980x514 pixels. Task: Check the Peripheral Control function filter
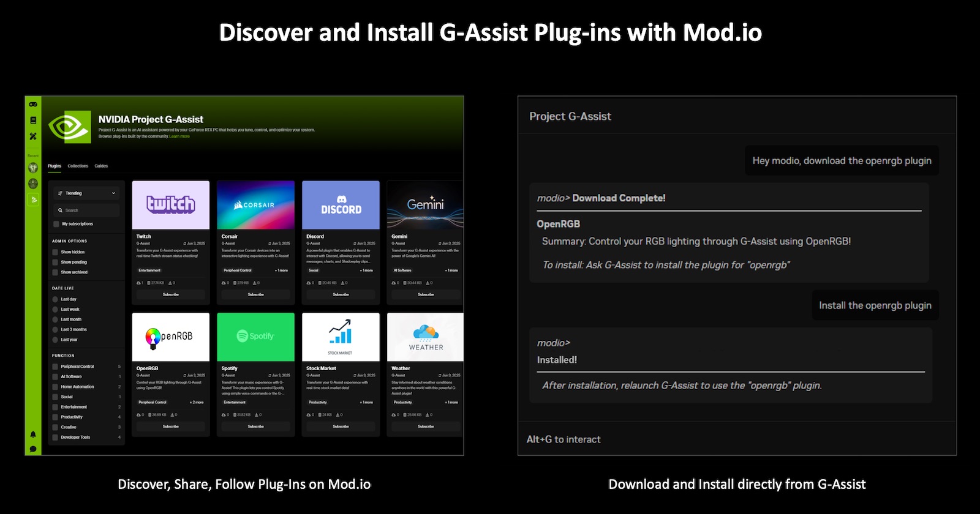55,367
